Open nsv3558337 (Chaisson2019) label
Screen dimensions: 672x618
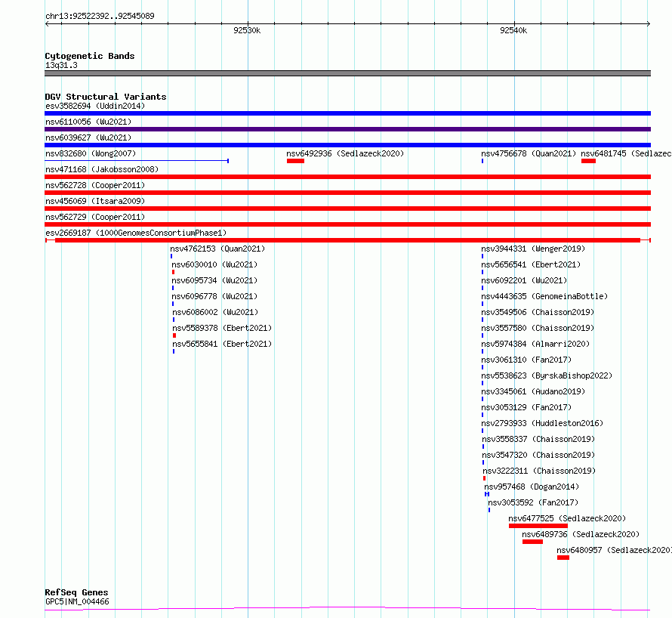point(538,439)
